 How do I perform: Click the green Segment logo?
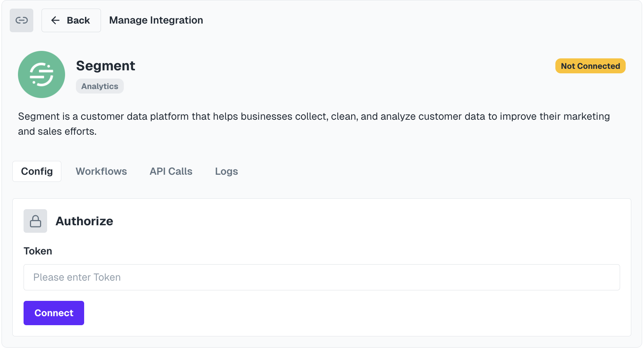[x=42, y=74]
